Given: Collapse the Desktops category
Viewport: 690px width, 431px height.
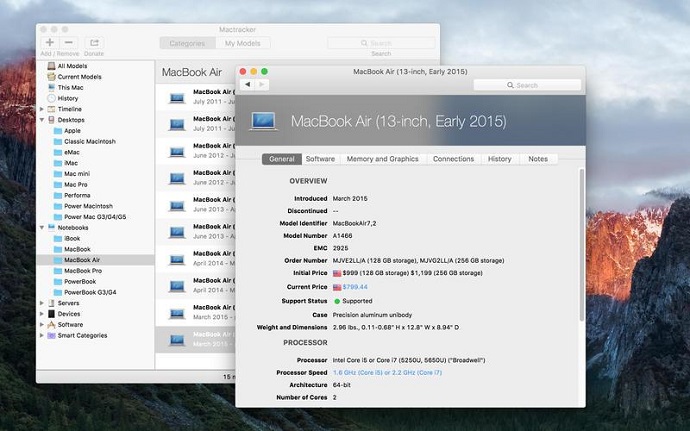Looking at the screenshot, I should pos(41,120).
